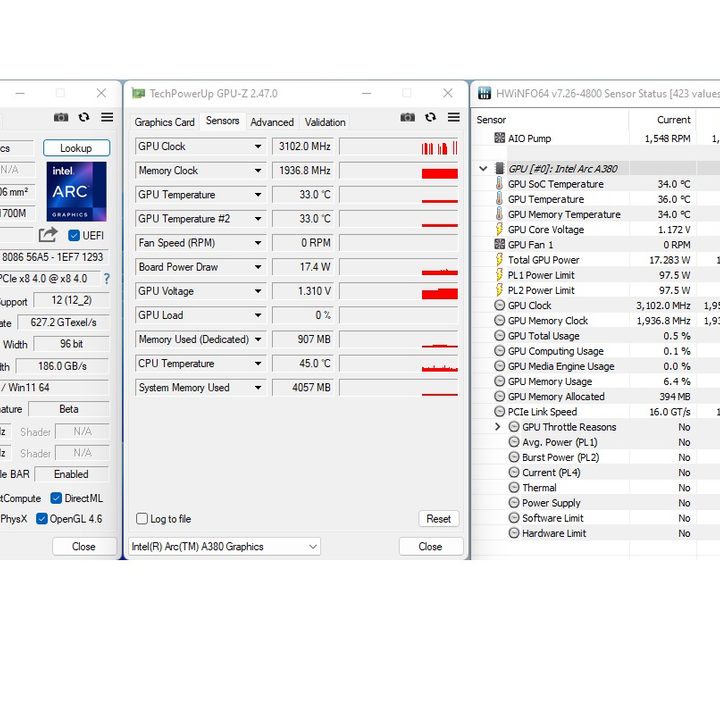Image resolution: width=720 pixels, height=720 pixels.
Task: Click Close in the GPU-Z Sensors window
Action: coord(431,546)
